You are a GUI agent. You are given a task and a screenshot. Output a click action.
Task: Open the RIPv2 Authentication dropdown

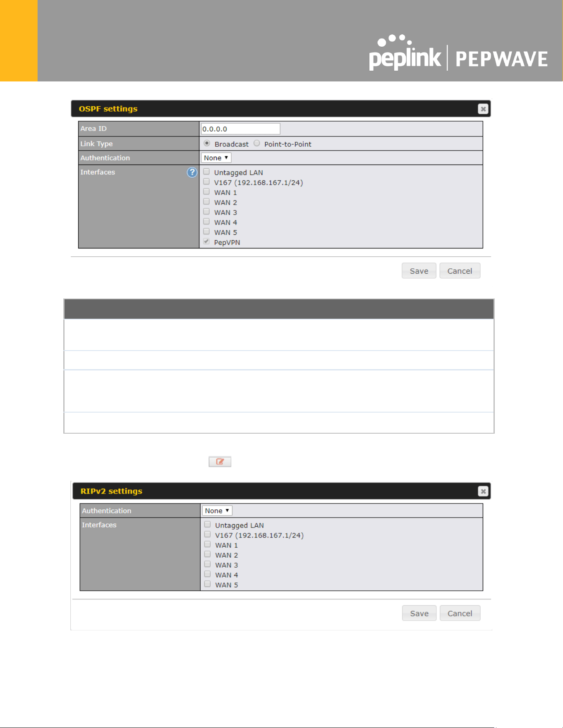coord(217,511)
